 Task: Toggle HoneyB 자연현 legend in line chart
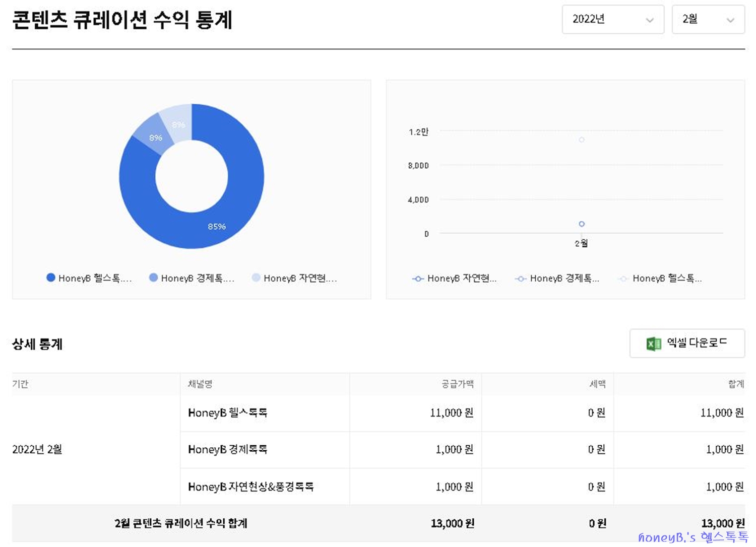tap(455, 278)
